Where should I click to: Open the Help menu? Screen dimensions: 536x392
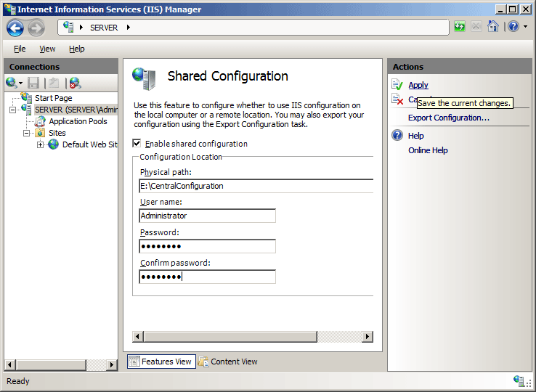(x=76, y=49)
